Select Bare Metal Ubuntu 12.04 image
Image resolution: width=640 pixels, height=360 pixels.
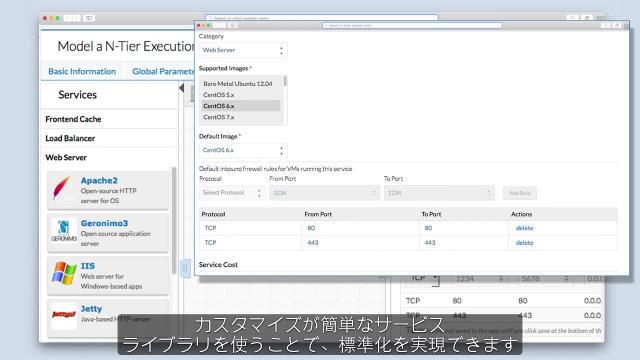point(238,84)
